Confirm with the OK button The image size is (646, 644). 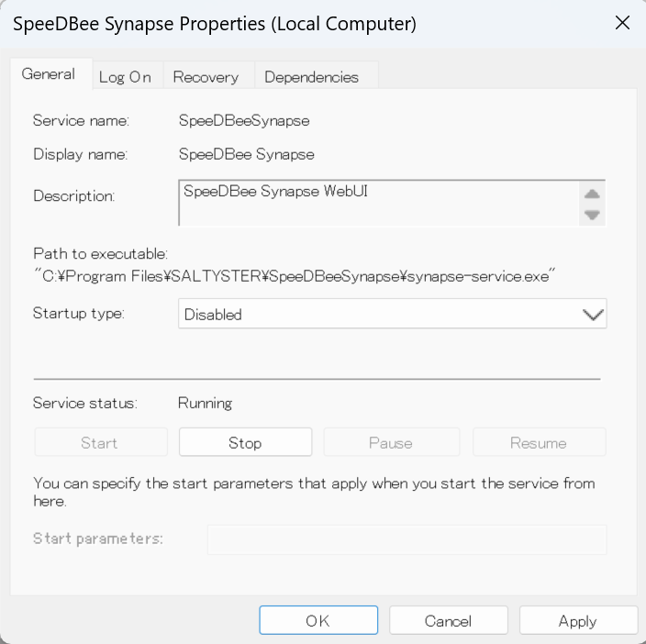click(x=317, y=621)
